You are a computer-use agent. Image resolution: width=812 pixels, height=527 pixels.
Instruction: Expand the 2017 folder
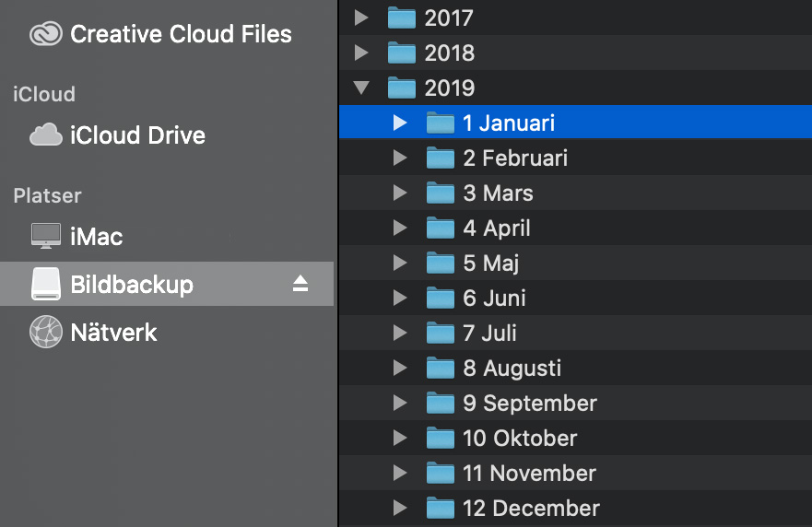coord(362,18)
